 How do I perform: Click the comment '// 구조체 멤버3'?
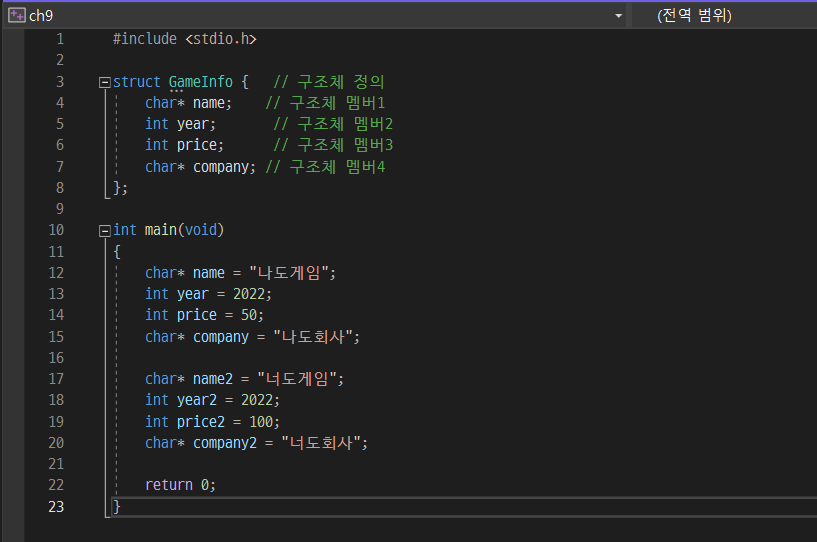coord(333,145)
